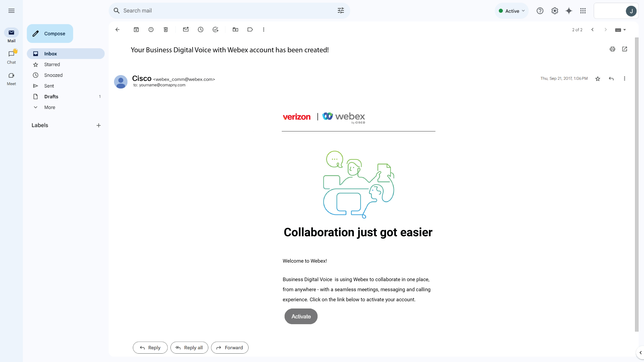Go to older email chevron
This screenshot has width=644, height=362.
point(605,30)
